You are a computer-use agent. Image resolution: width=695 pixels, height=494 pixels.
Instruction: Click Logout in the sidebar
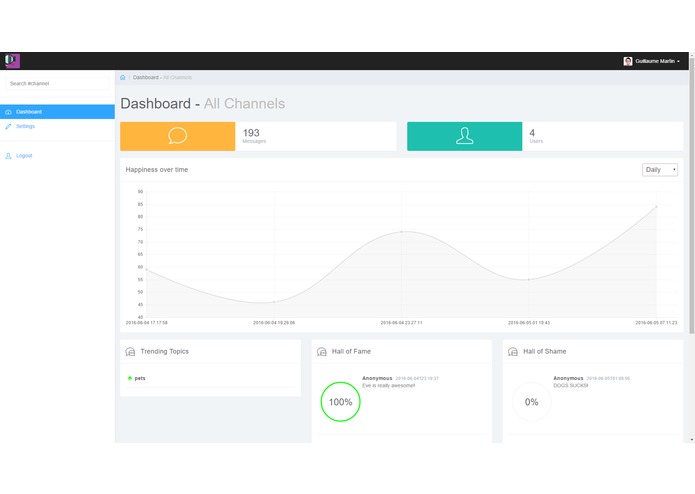pyautogui.click(x=24, y=156)
